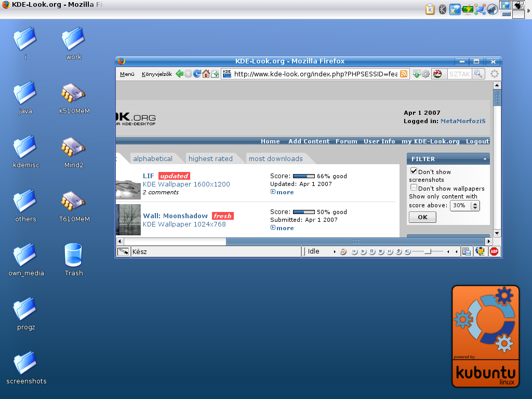Collapse the FILTER panel arrow
This screenshot has height=399, width=532.
[485, 159]
